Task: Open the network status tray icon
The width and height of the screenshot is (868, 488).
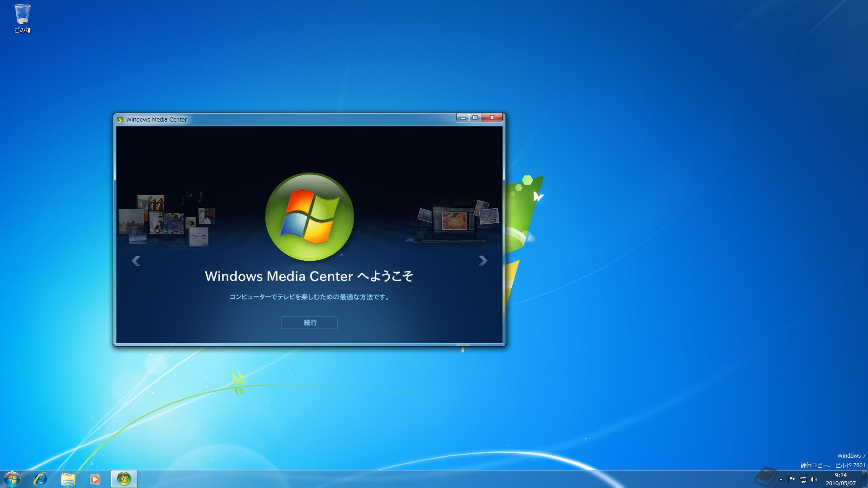Action: [803, 479]
